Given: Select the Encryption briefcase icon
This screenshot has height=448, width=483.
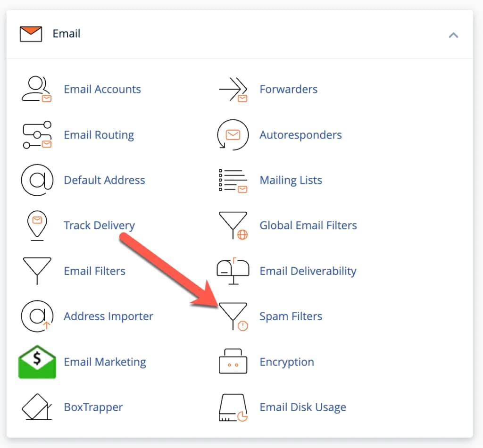Looking at the screenshot, I should pos(232,362).
